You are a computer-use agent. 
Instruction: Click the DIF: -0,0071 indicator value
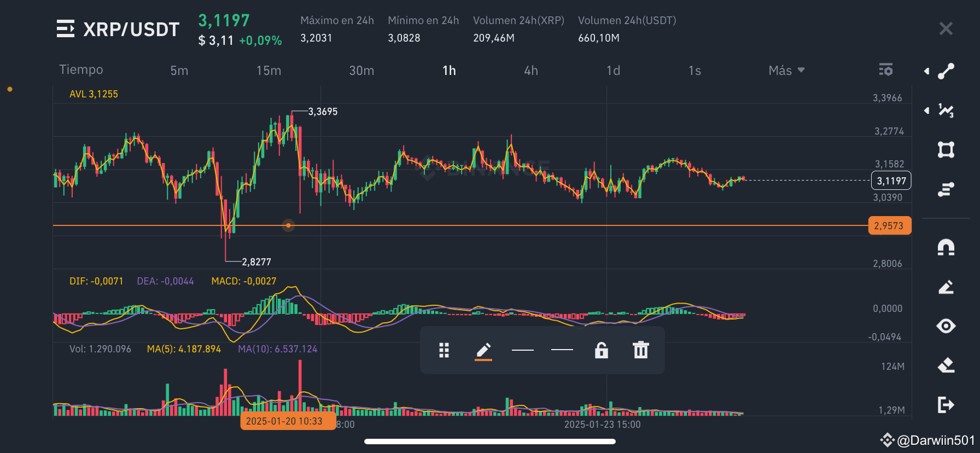pyautogui.click(x=96, y=281)
